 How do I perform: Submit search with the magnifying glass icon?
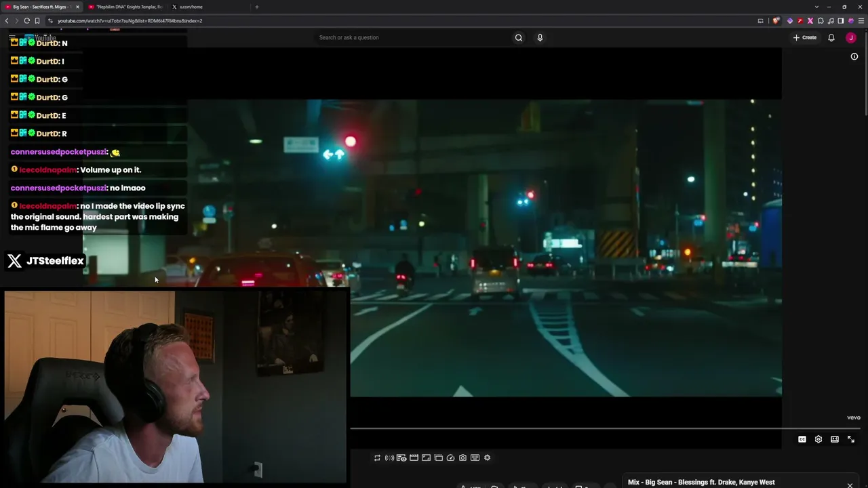(519, 38)
